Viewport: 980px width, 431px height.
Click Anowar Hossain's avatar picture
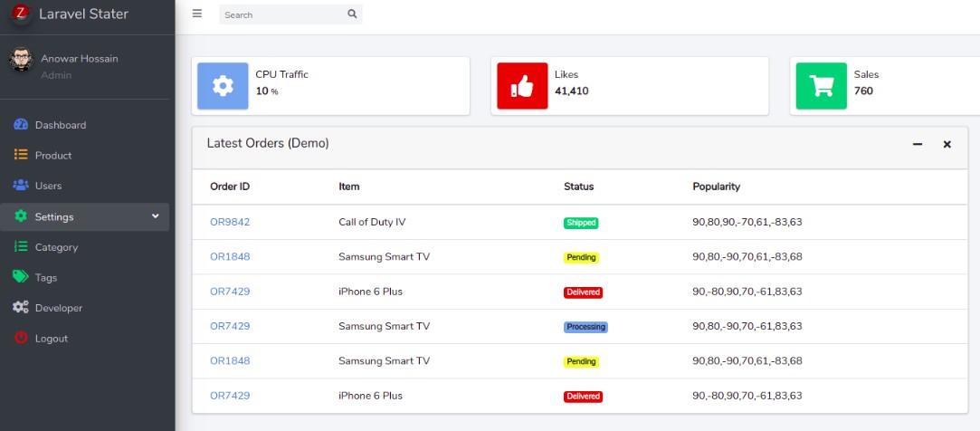21,61
